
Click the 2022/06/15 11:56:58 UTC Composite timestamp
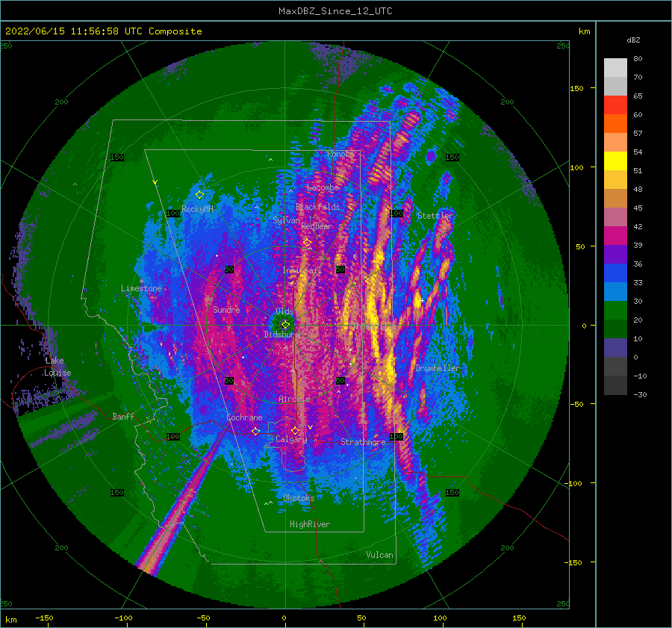[x=103, y=31]
